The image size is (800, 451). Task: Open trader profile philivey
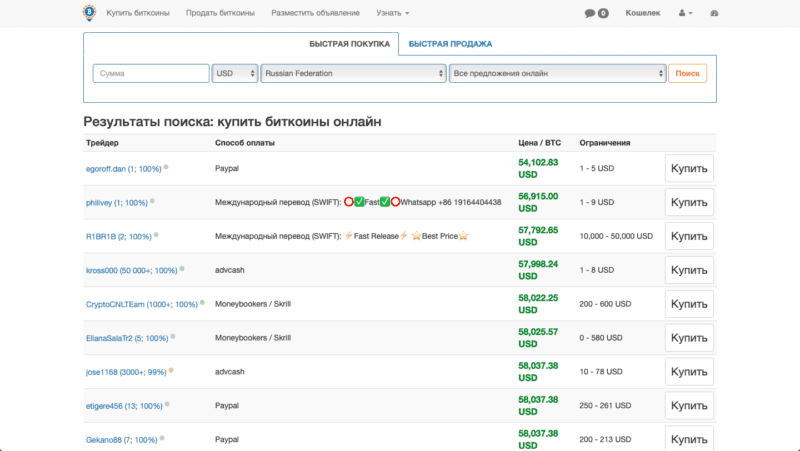[117, 203]
